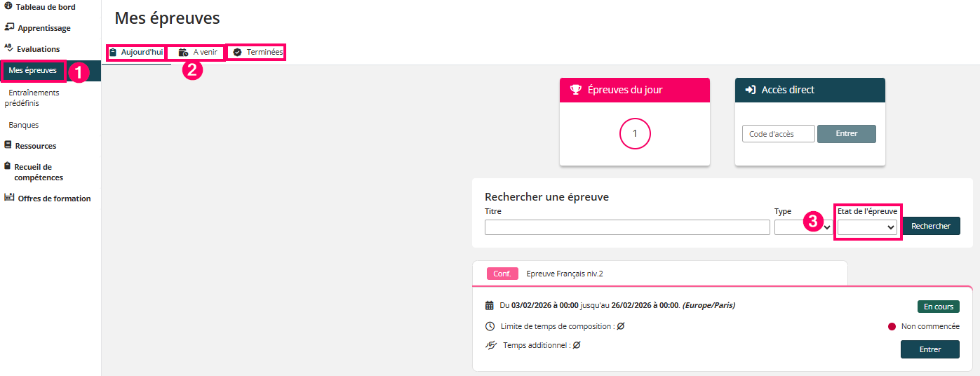Click the clock icon by Limite de temps
980x376 pixels.
point(490,326)
